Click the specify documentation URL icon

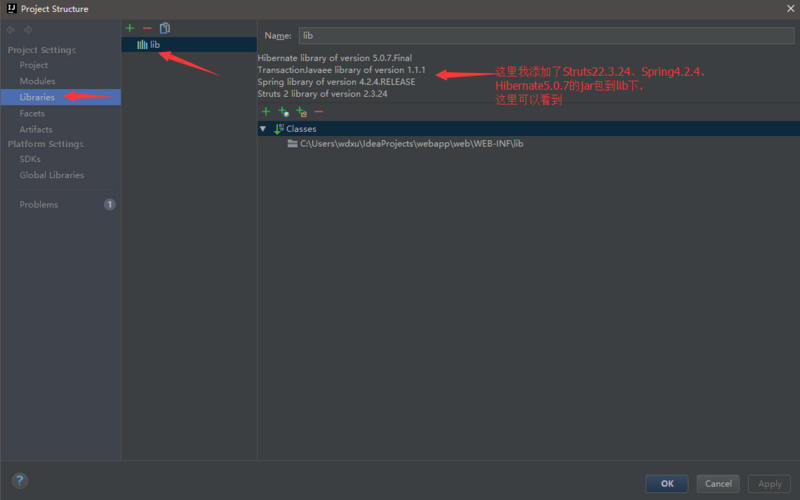pyautogui.click(x=283, y=112)
